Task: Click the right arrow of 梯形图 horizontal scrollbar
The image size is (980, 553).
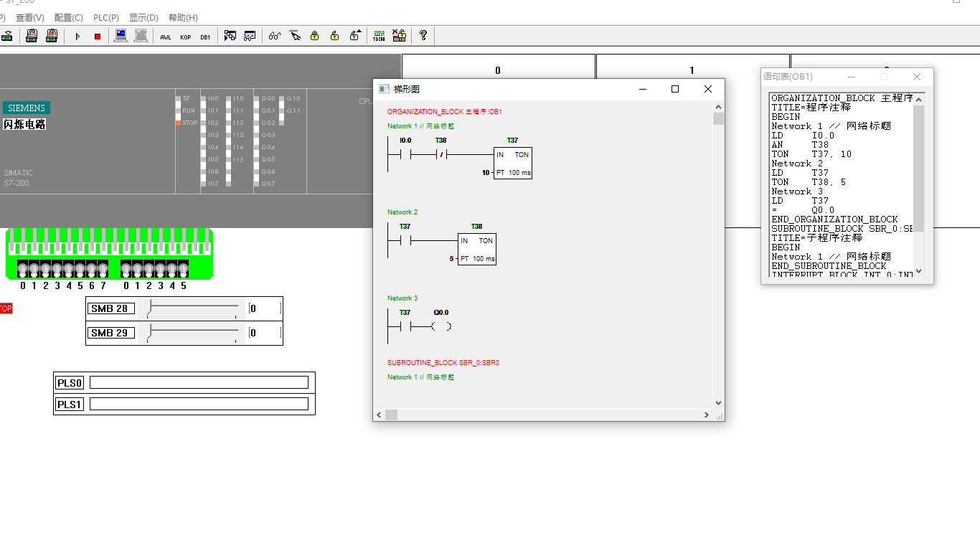Action: pos(707,415)
